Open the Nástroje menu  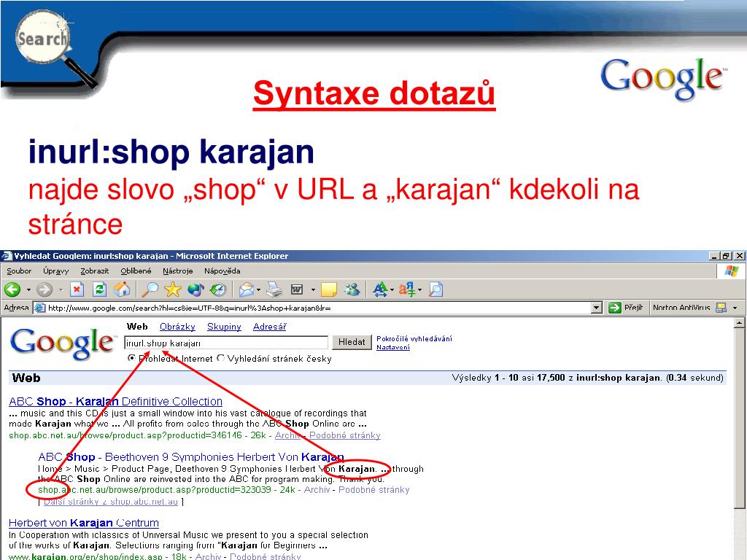tap(178, 271)
